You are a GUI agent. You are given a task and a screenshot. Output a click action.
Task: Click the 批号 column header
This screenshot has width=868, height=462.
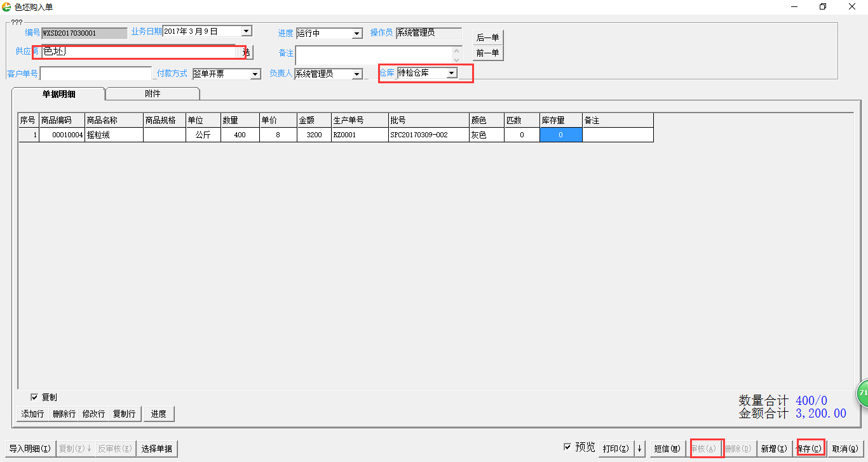tap(428, 120)
